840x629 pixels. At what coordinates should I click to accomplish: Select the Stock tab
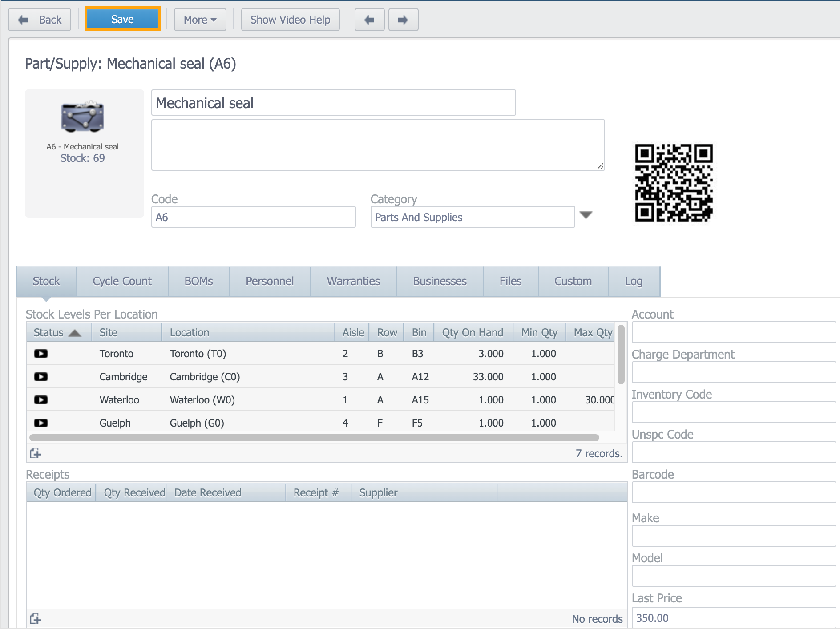[x=46, y=281]
